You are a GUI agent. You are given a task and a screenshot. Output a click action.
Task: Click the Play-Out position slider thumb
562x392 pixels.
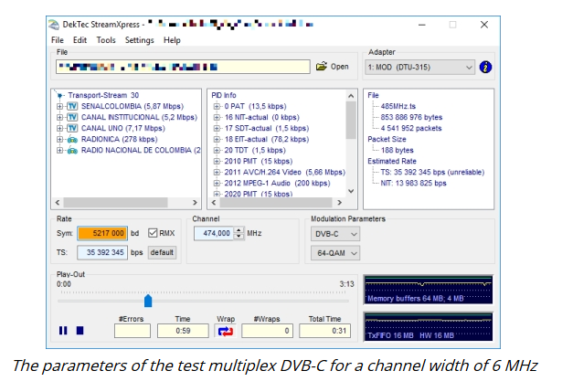point(148,300)
